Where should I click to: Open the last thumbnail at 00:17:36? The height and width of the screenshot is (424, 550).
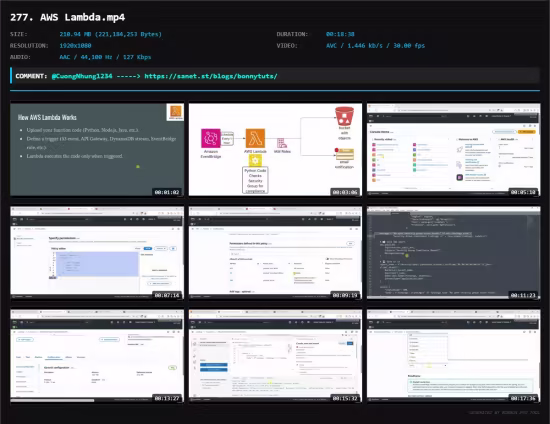click(454, 356)
